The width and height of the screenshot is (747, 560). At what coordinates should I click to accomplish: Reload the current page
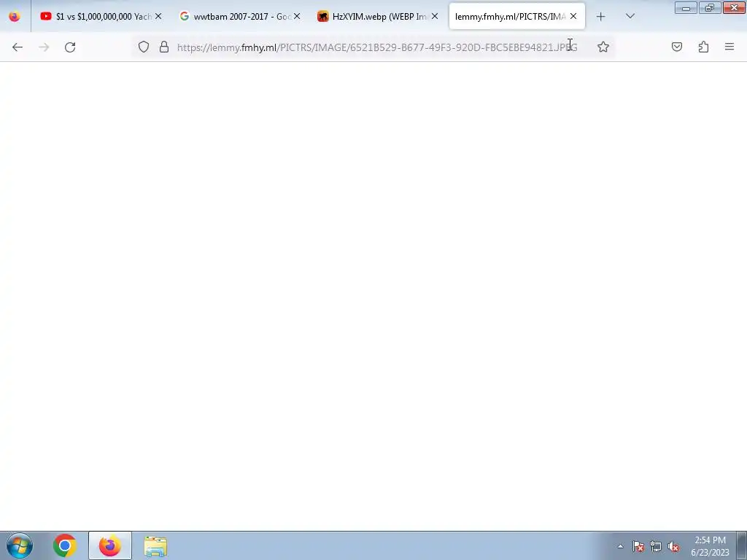70,47
